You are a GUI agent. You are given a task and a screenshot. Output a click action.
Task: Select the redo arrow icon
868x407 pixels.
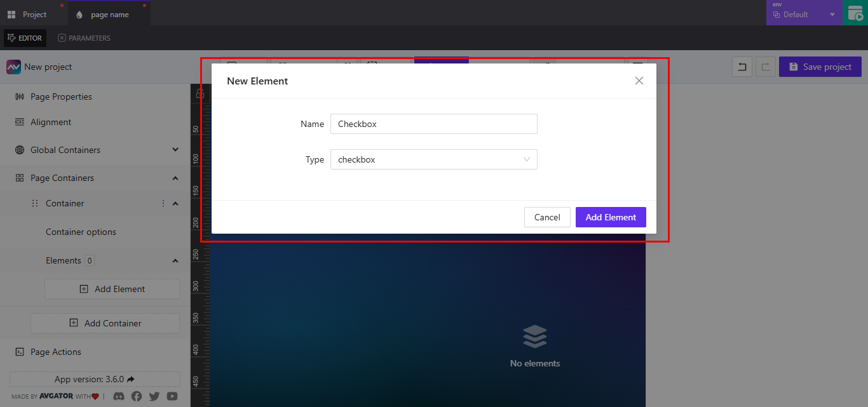766,67
